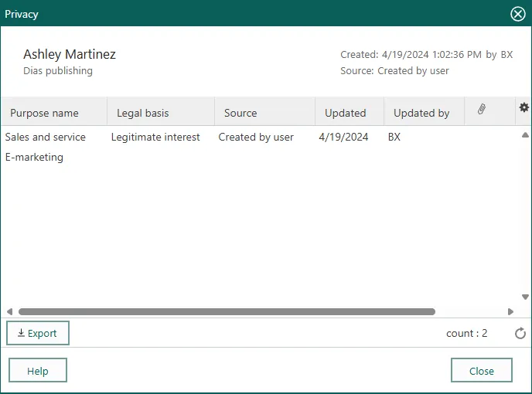Select the Sales and service row
The width and height of the screenshot is (532, 394).
(46, 137)
